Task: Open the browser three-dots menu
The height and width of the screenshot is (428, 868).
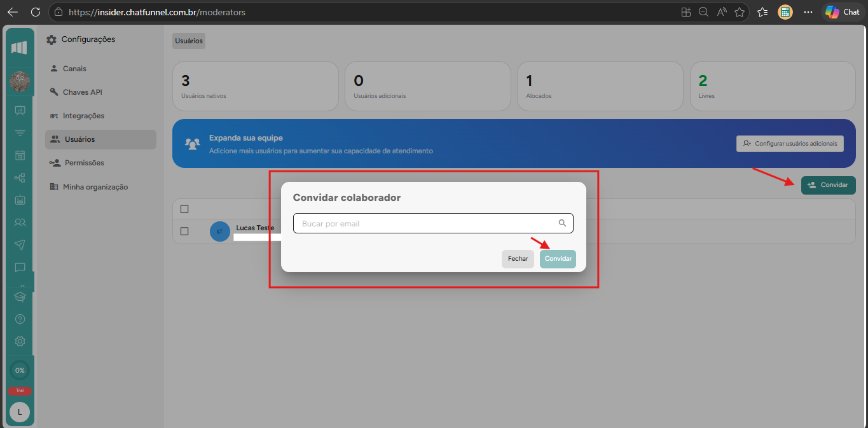Action: 808,11
